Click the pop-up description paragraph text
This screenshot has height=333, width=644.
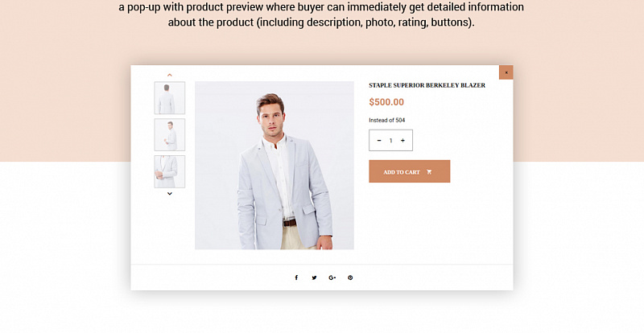321,14
